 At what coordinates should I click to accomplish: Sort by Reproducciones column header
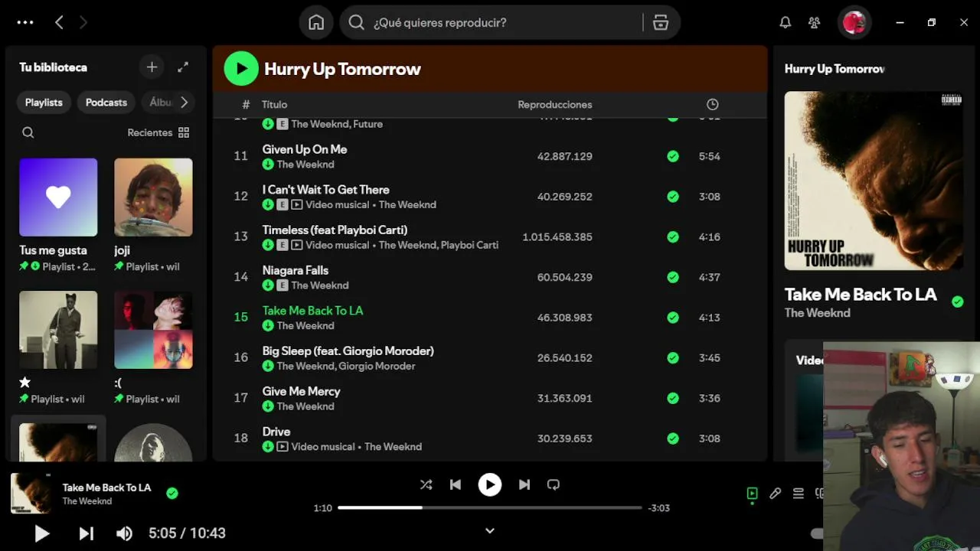(x=555, y=105)
